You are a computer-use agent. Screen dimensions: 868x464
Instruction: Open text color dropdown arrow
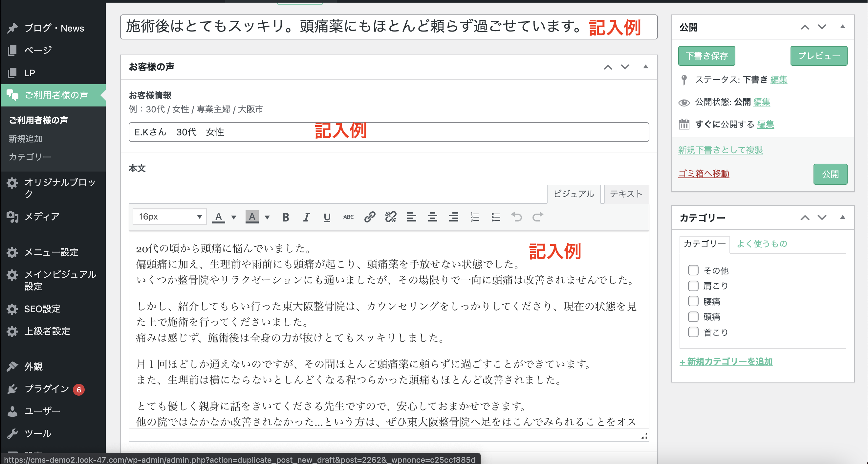pos(233,217)
